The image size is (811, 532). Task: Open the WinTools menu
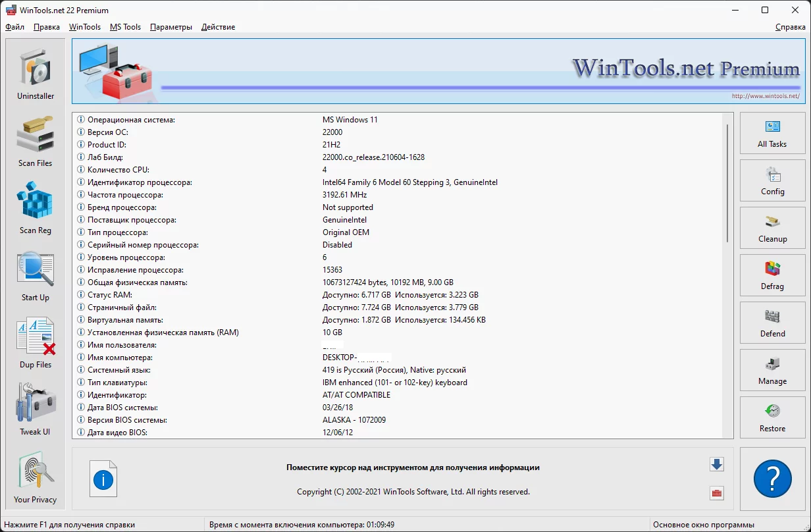coord(85,27)
